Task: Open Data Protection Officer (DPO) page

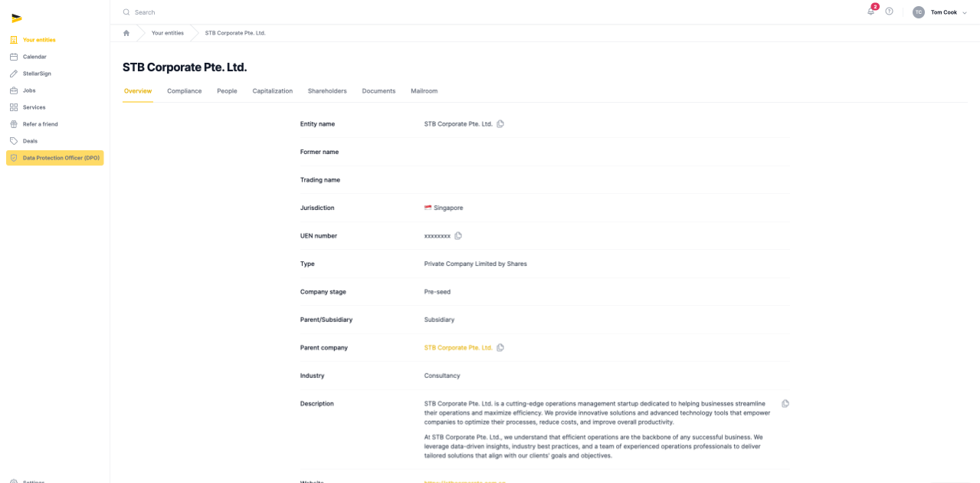Action: click(x=54, y=158)
